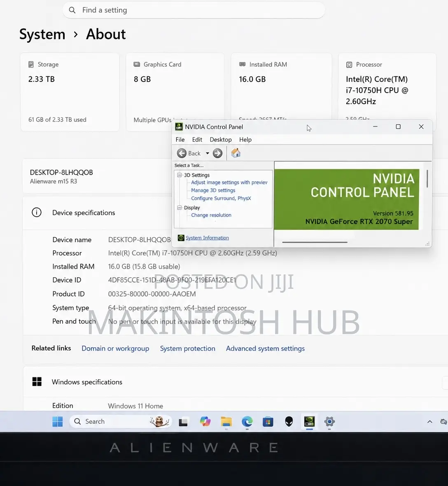The width and height of the screenshot is (448, 486).
Task: Open Alienware Command Center taskbar icon
Action: coord(289,421)
